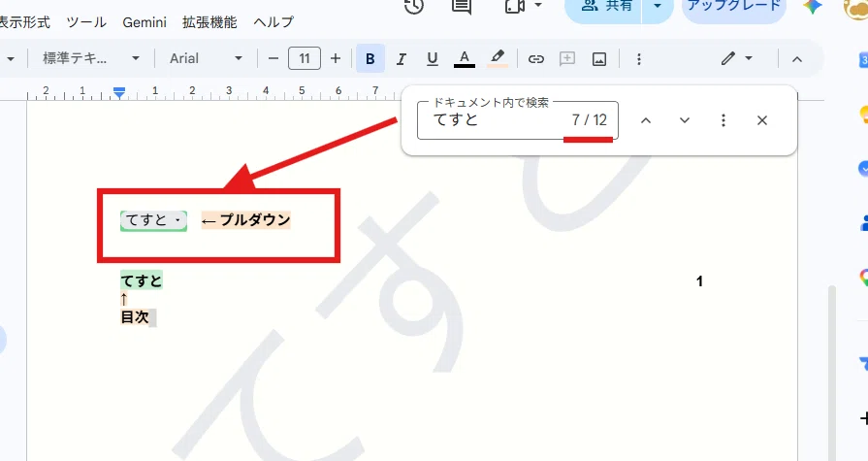Open the editing mode pencil dropdown

tap(737, 58)
